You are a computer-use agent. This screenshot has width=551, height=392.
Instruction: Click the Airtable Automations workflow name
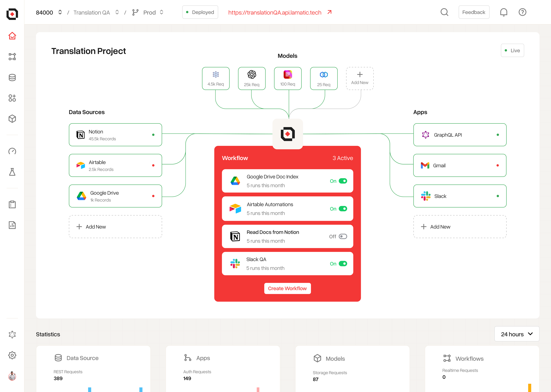(x=270, y=204)
